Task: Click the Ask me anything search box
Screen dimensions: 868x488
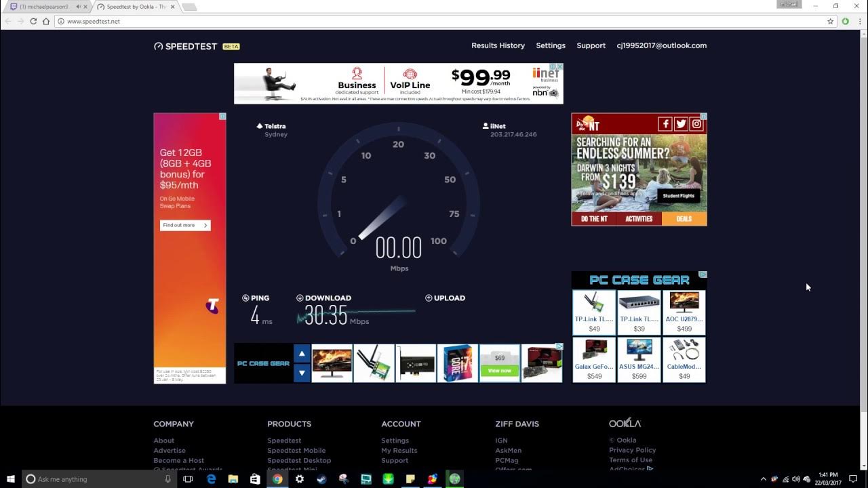Action: (x=100, y=479)
